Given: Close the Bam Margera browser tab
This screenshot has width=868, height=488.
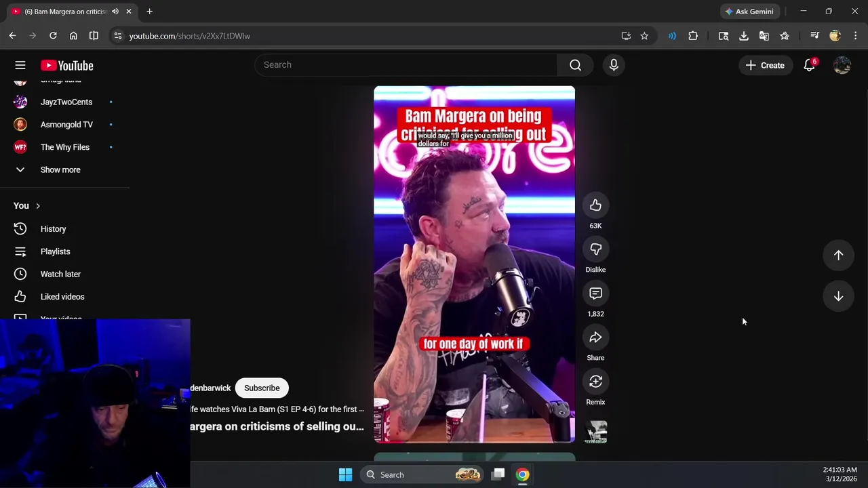Looking at the screenshot, I should pyautogui.click(x=128, y=12).
